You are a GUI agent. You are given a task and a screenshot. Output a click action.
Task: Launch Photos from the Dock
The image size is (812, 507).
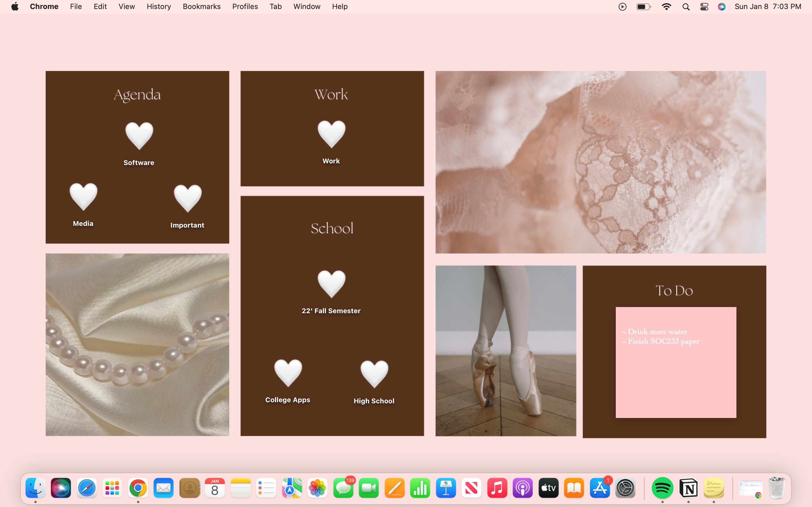[317, 488]
